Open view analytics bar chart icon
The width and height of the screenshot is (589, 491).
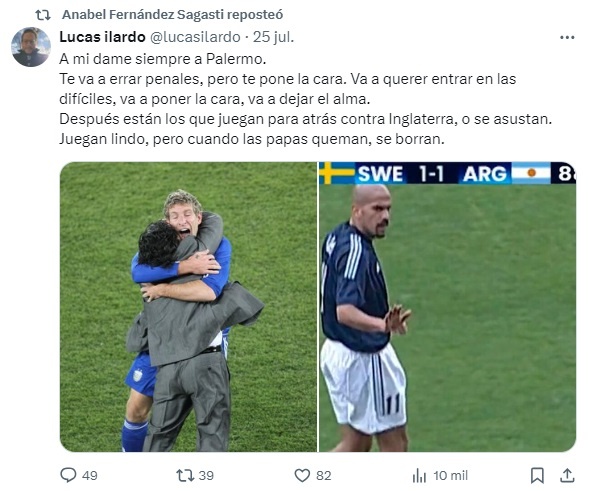(x=419, y=476)
